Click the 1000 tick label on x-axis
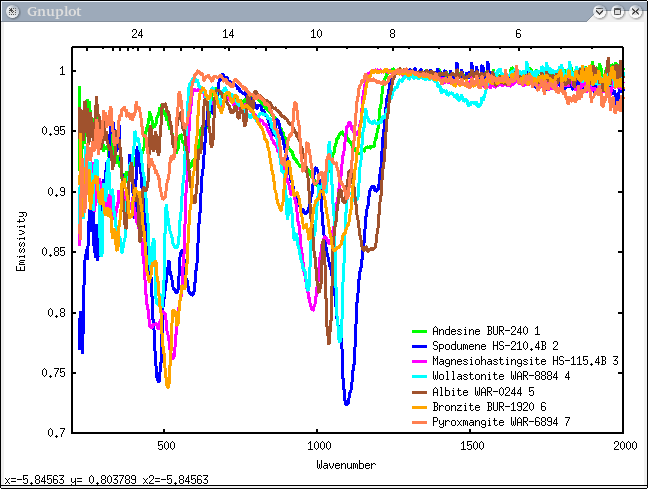This screenshot has height=489, width=648. tap(319, 446)
